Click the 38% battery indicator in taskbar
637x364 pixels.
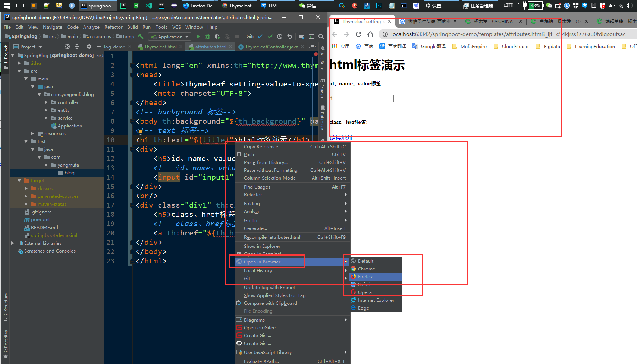(536, 6)
